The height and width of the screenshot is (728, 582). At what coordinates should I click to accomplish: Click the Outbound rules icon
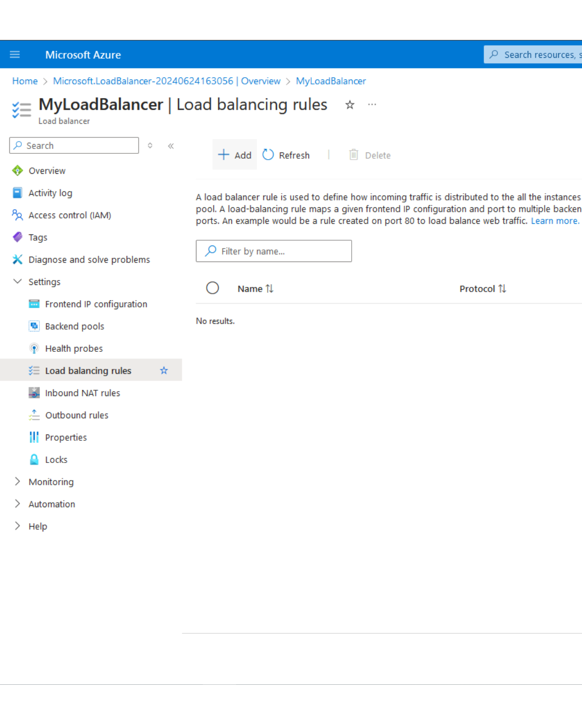click(x=34, y=415)
